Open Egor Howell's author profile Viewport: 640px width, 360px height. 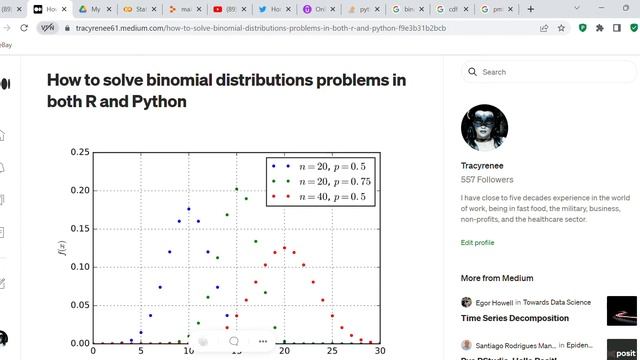pos(494,302)
